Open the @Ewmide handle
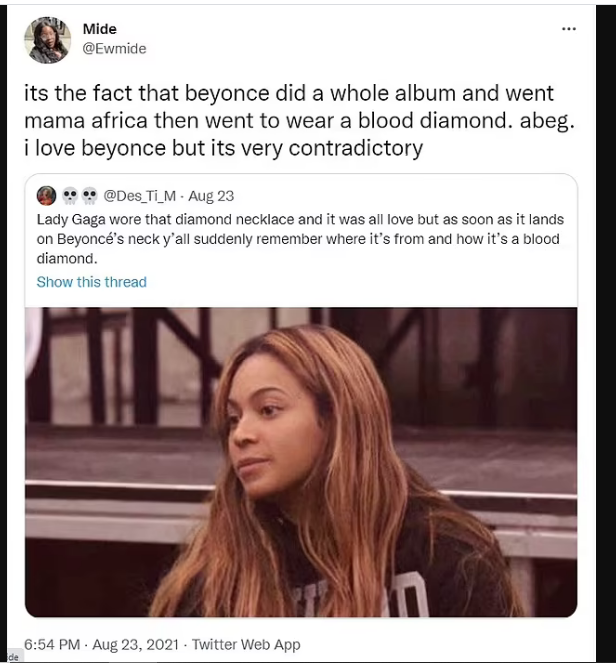The height and width of the screenshot is (663, 616). (114, 49)
